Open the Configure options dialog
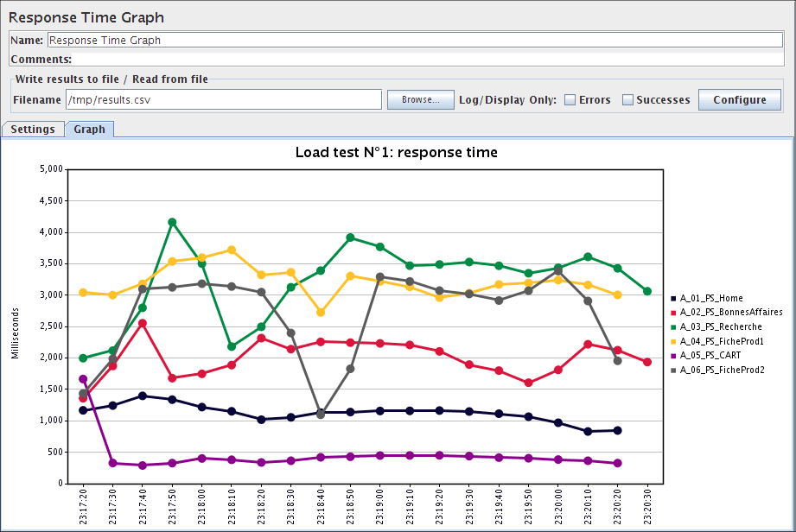 pos(739,99)
